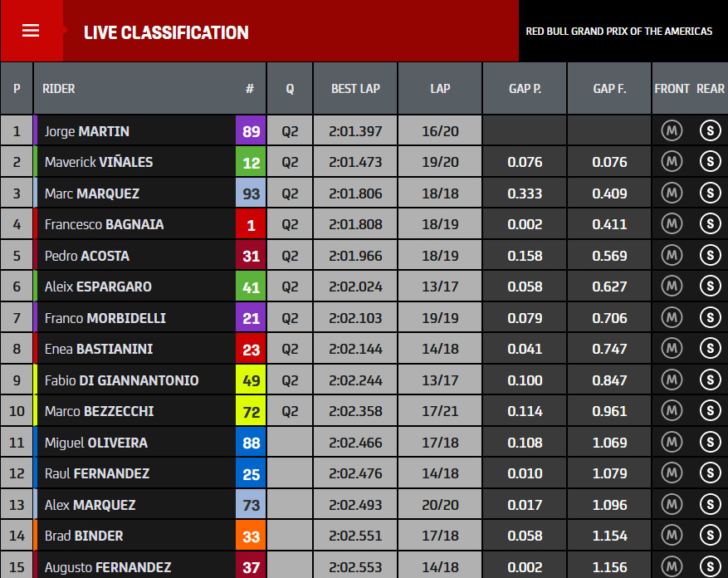Click Raul Fernandez's rear tyre S icon
This screenshot has width=728, height=578.
[710, 473]
